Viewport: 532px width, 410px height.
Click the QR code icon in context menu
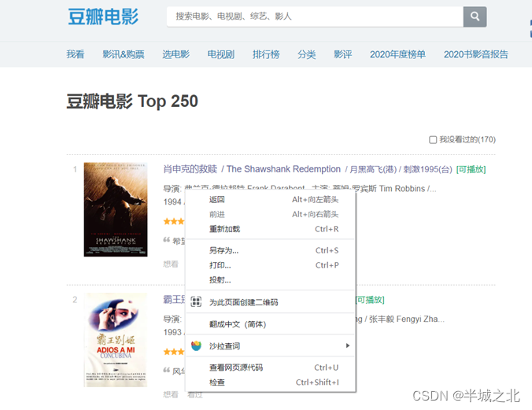196,301
